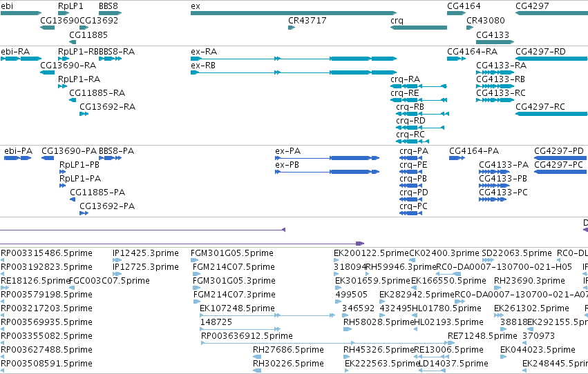Click the ex gene bar
The image size is (588, 374).
(294, 13)
